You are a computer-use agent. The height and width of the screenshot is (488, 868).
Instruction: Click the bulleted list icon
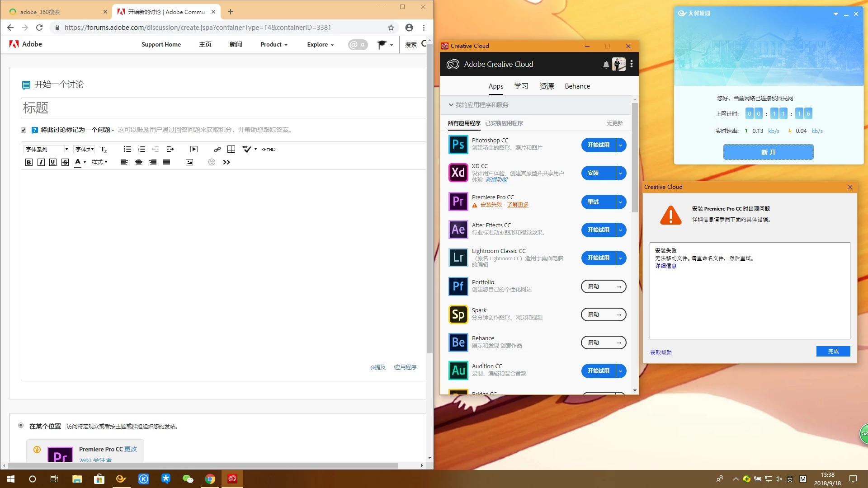[127, 149]
